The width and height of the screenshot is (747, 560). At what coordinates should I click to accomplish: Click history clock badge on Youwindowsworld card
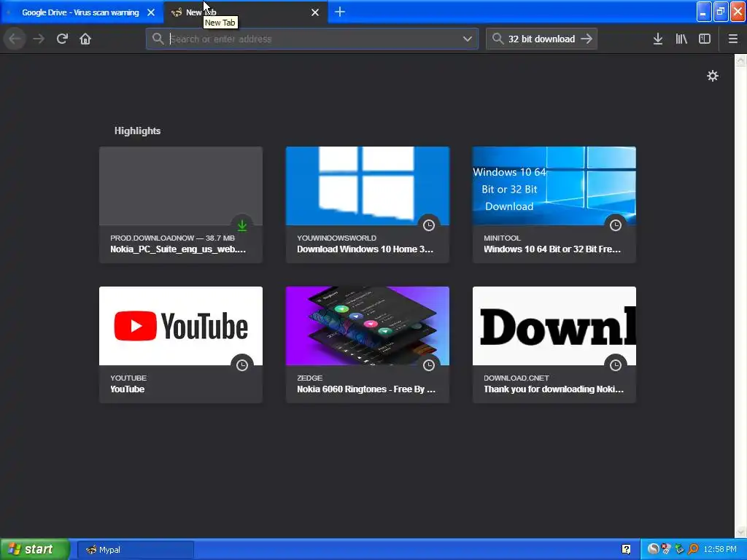click(429, 225)
